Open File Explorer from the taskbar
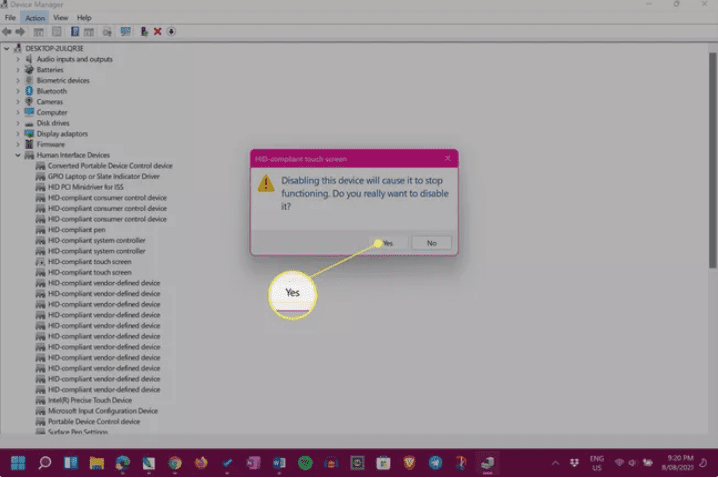 (97, 462)
